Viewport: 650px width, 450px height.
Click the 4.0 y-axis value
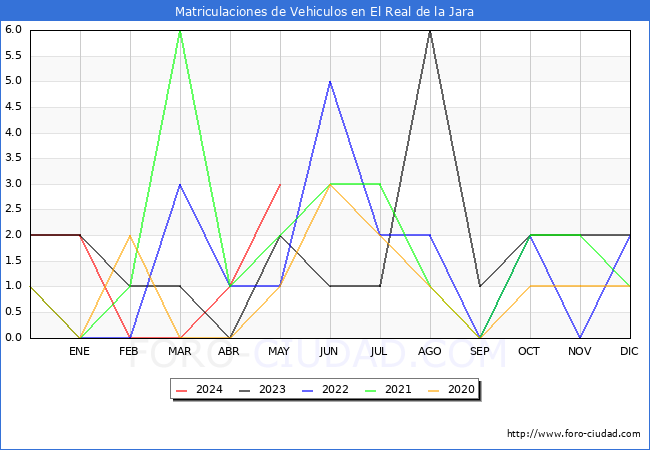point(13,132)
